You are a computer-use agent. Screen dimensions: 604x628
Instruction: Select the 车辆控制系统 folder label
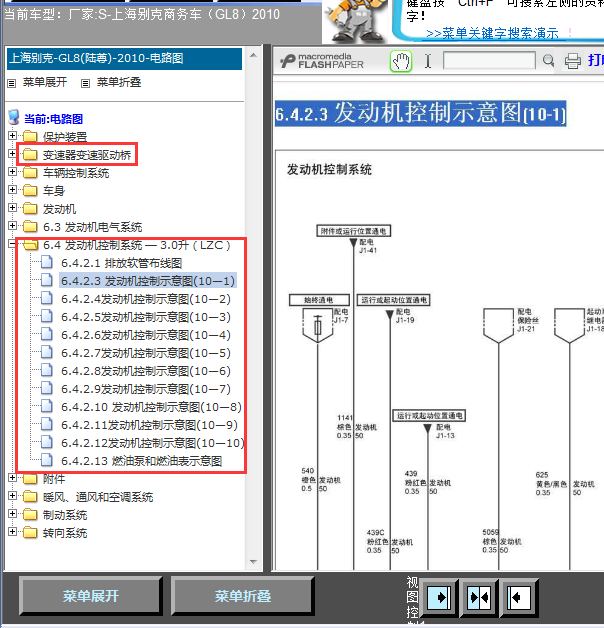tap(76, 173)
